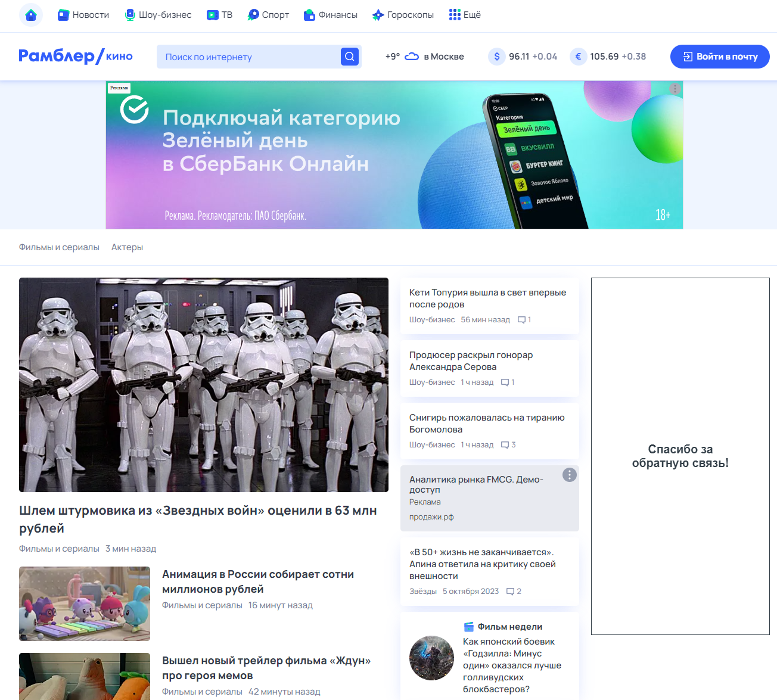Image resolution: width=777 pixels, height=700 pixels.
Task: Open the Финансы section
Action: pos(331,15)
